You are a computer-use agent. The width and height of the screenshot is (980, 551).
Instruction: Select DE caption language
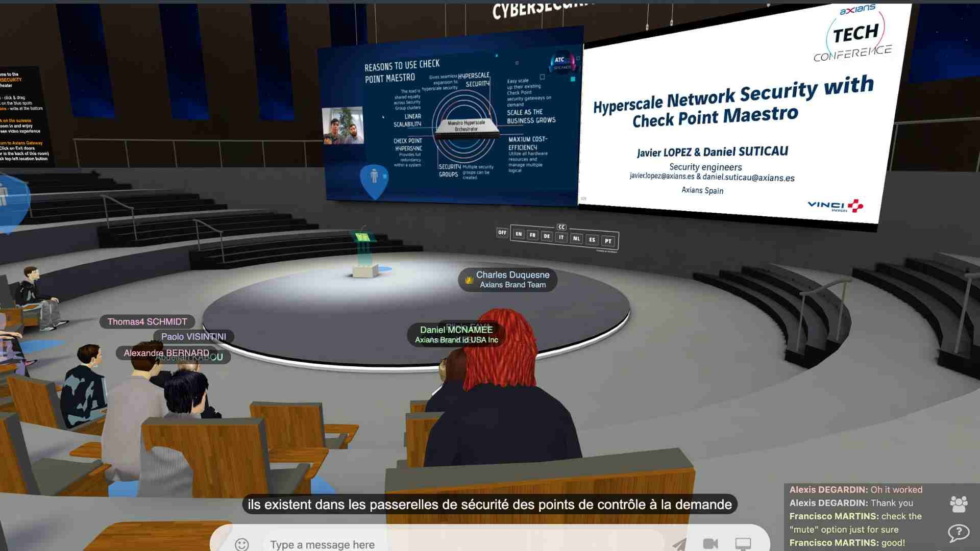pyautogui.click(x=547, y=236)
